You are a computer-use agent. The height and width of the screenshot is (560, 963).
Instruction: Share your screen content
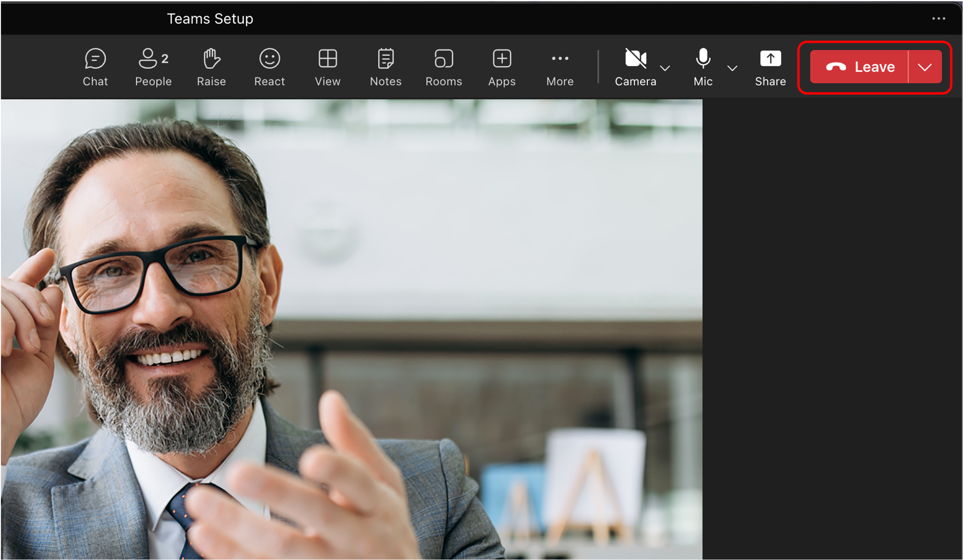(771, 67)
